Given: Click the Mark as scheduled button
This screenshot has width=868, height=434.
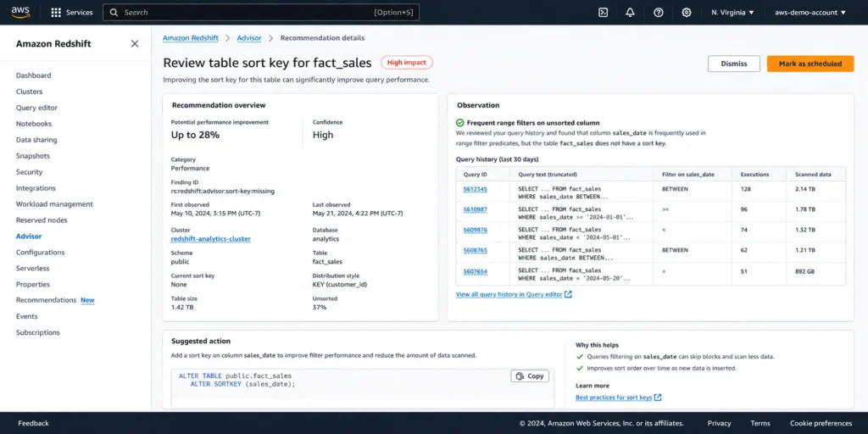Looking at the screenshot, I should point(810,64).
